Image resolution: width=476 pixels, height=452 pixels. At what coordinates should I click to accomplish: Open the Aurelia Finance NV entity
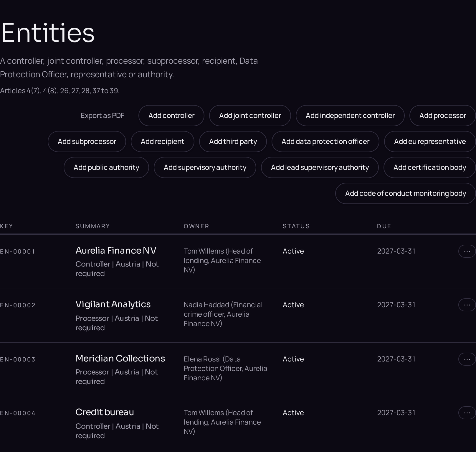coord(116,250)
